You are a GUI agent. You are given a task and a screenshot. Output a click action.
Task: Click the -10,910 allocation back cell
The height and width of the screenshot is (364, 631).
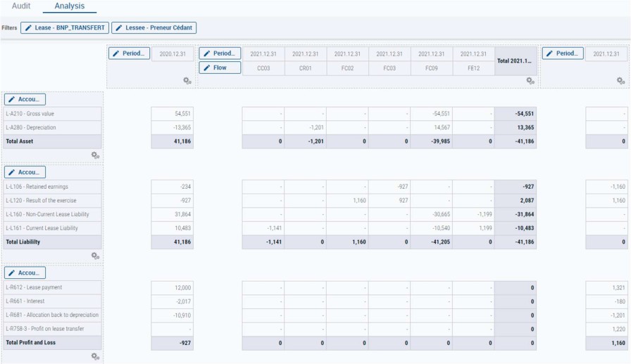(173, 315)
